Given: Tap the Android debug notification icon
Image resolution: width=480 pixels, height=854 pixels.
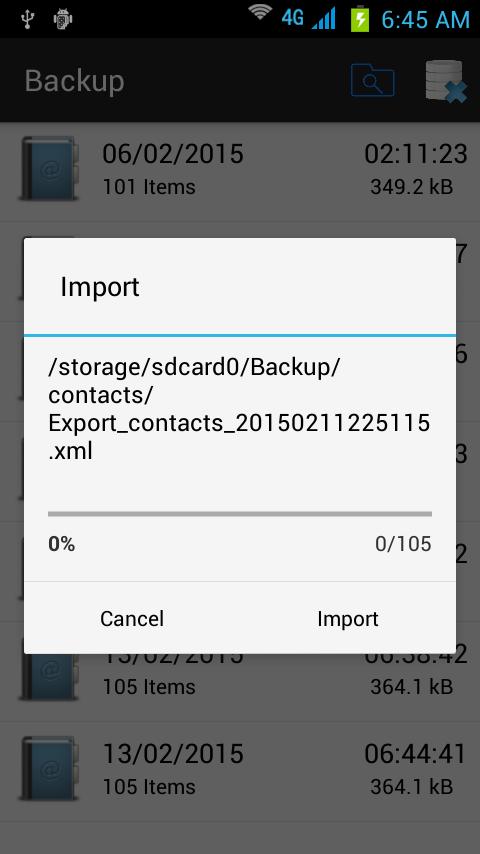Looking at the screenshot, I should (x=63, y=19).
